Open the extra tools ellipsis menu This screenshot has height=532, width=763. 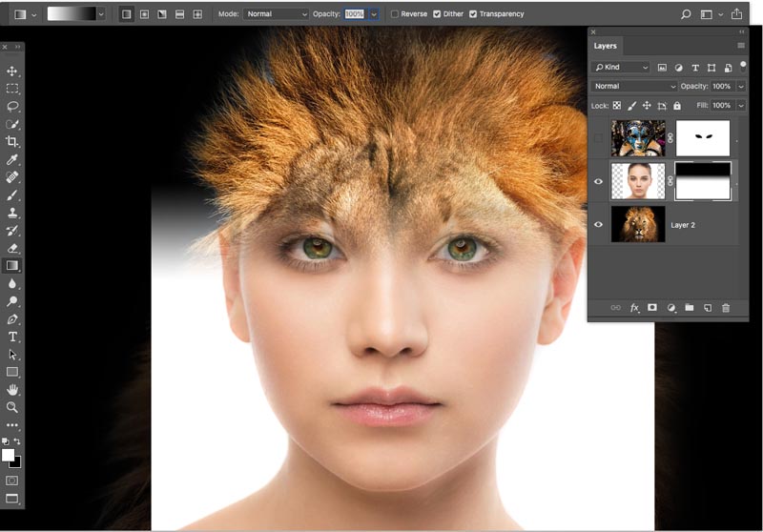[12, 425]
